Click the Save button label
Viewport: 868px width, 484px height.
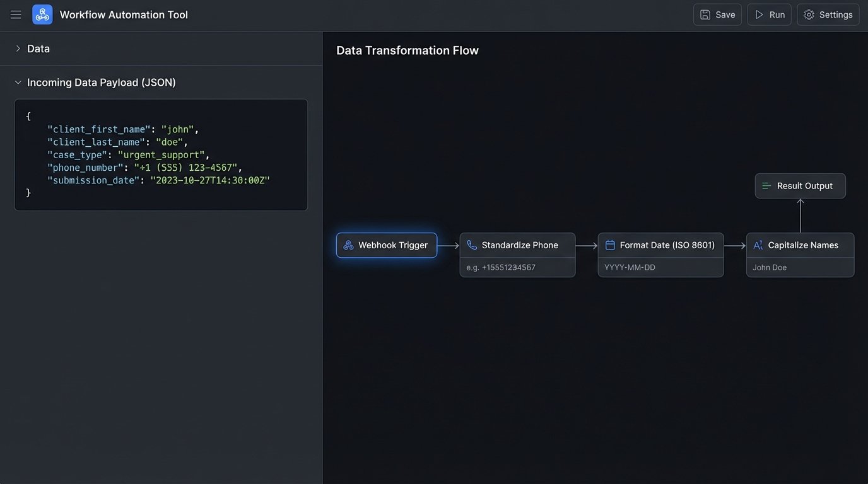[x=725, y=14]
